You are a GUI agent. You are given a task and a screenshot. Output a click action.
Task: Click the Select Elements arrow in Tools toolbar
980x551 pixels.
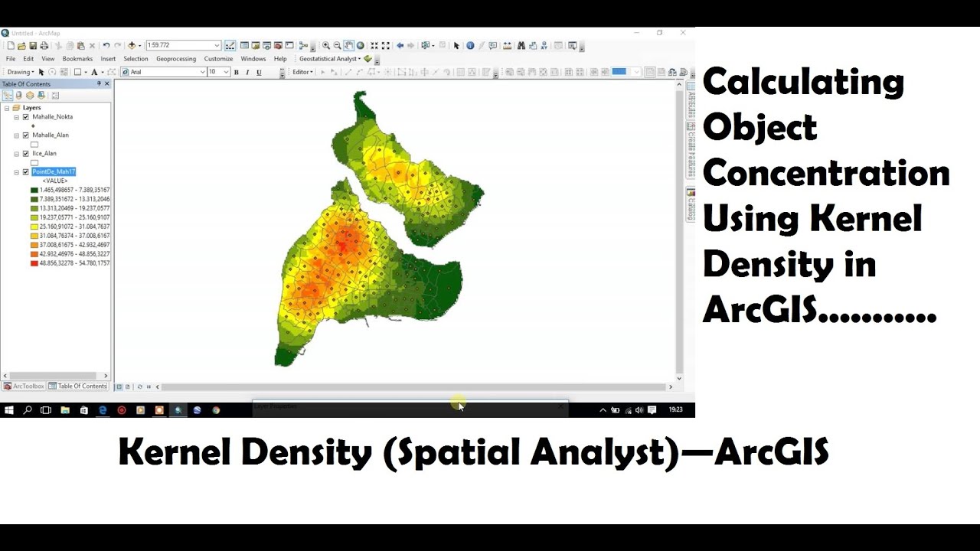(456, 46)
